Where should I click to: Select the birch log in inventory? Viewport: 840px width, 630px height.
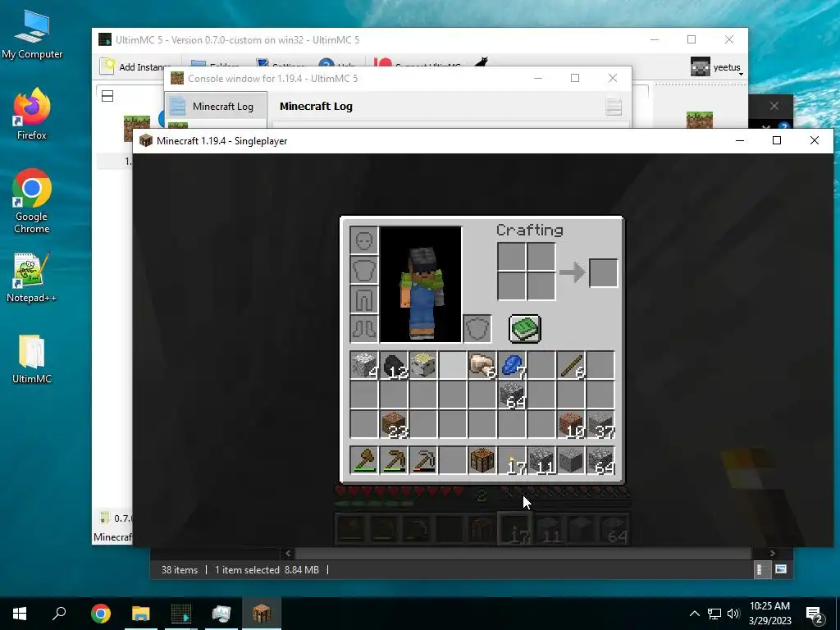coord(423,365)
